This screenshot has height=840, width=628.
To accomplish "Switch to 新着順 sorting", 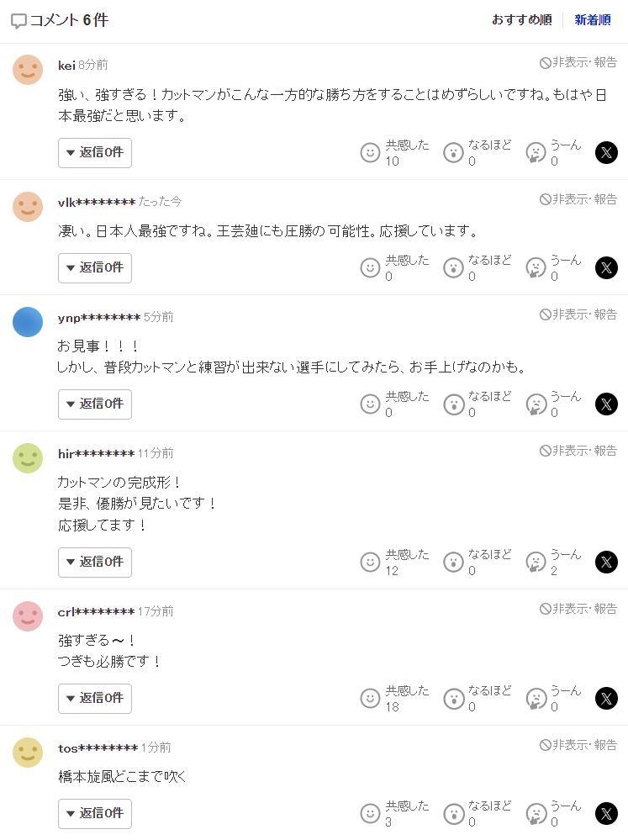I will 593,20.
